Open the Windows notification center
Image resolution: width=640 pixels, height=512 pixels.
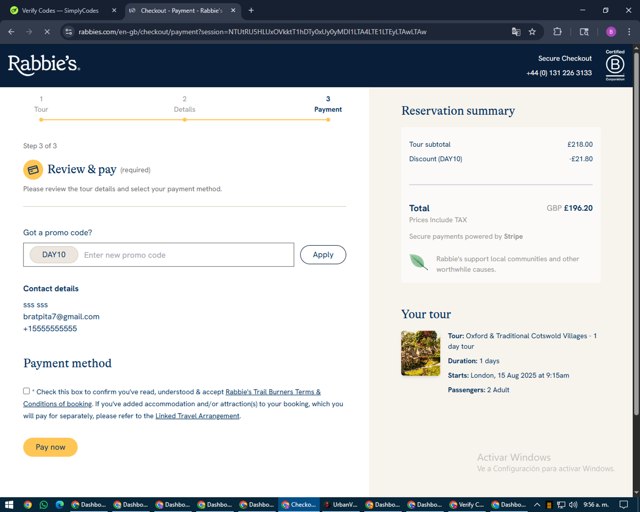[624, 505]
